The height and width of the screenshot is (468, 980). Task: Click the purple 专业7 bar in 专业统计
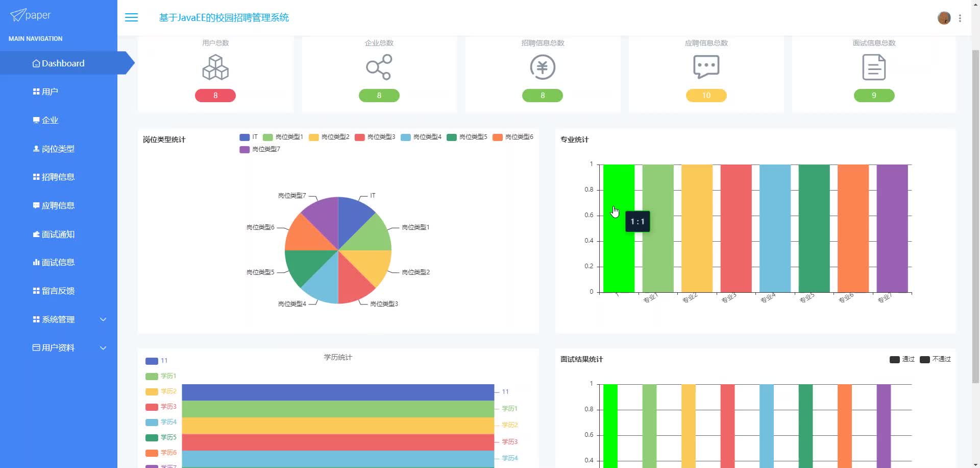pos(892,228)
